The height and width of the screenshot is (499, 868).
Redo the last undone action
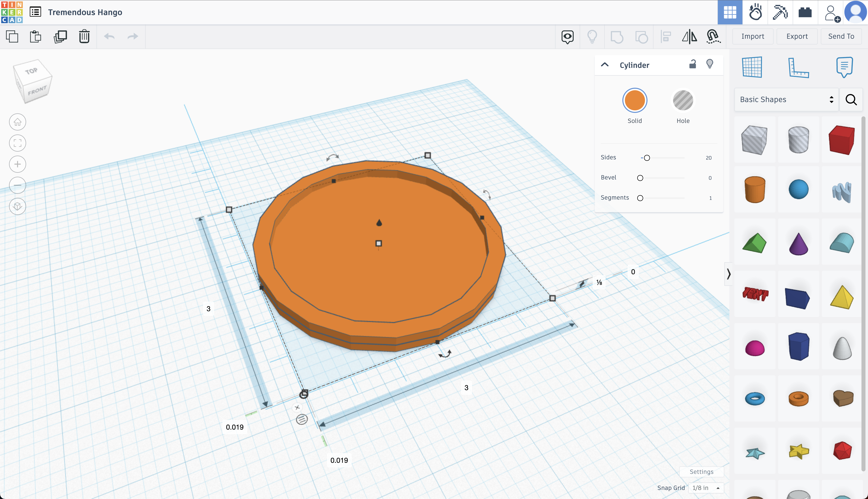[x=133, y=36]
